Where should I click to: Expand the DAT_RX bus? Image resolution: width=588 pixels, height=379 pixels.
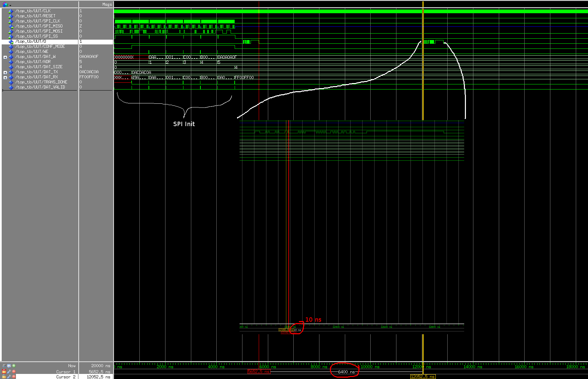click(x=5, y=78)
